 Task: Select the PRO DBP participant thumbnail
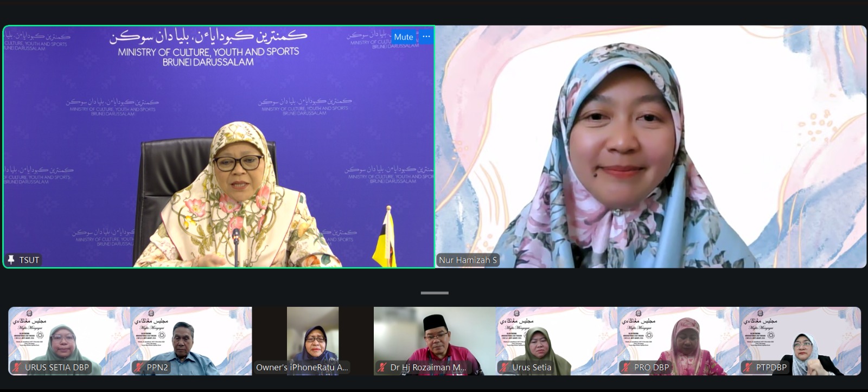click(x=678, y=336)
